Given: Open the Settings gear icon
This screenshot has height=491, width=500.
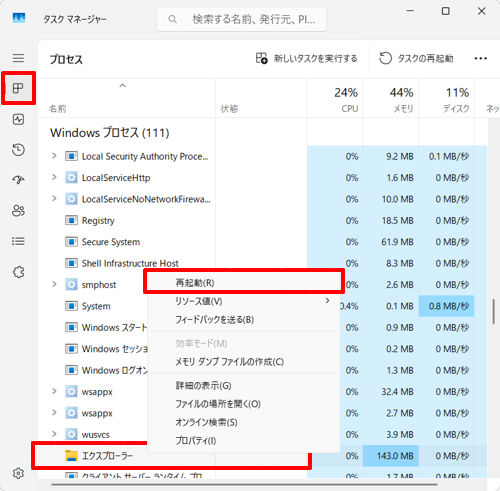Looking at the screenshot, I should point(18,473).
